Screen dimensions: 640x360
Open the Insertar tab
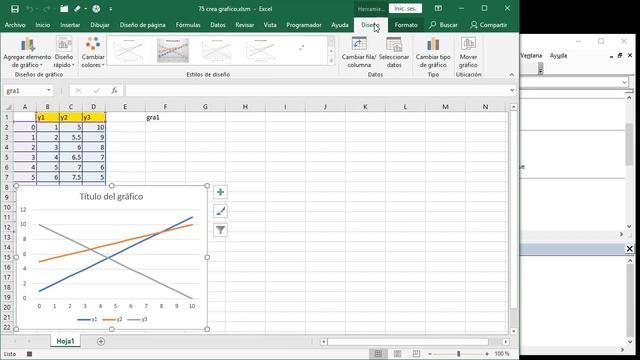click(x=70, y=25)
